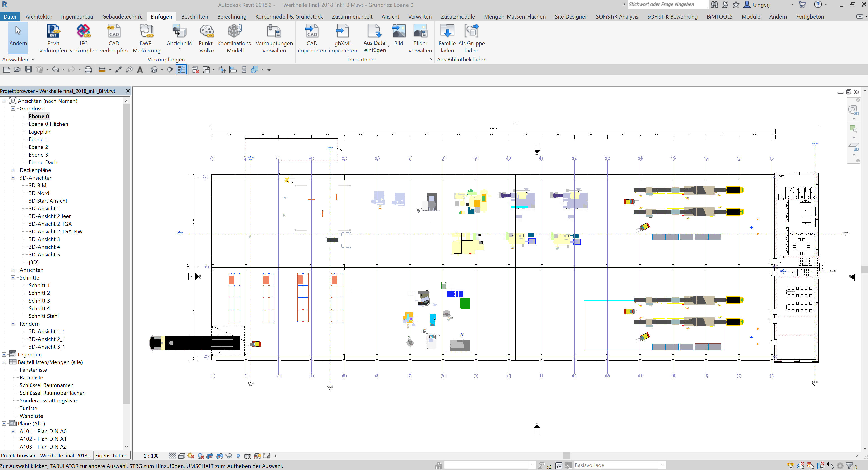Image resolution: width=868 pixels, height=470 pixels.
Task: Open the Koordinations-Modell tool
Action: pyautogui.click(x=235, y=37)
